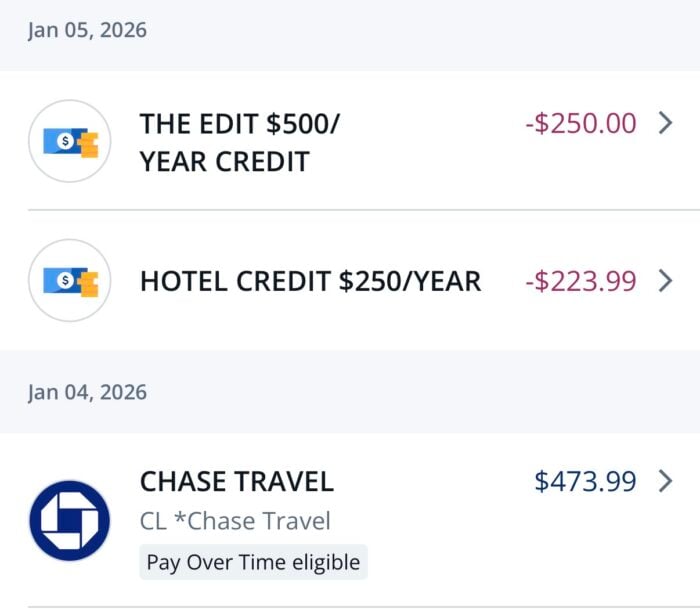Open HOTEL CREDIT $250/YEAR transaction title
The image size is (700, 609).
coord(310,281)
